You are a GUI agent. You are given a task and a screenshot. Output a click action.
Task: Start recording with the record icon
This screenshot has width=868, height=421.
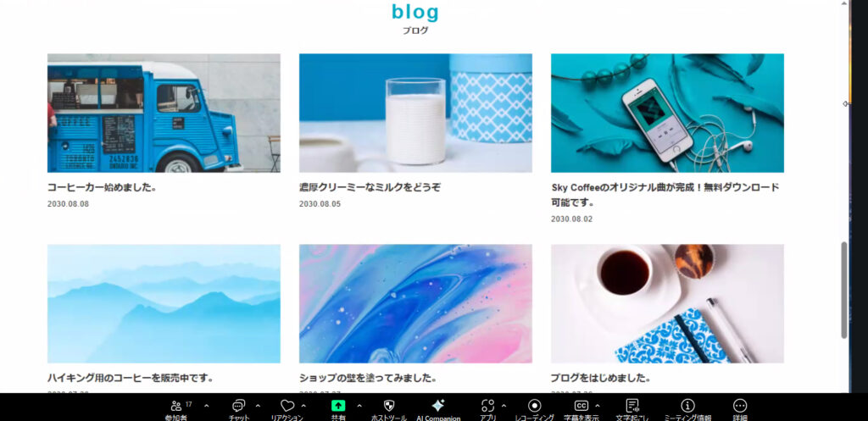(534, 406)
